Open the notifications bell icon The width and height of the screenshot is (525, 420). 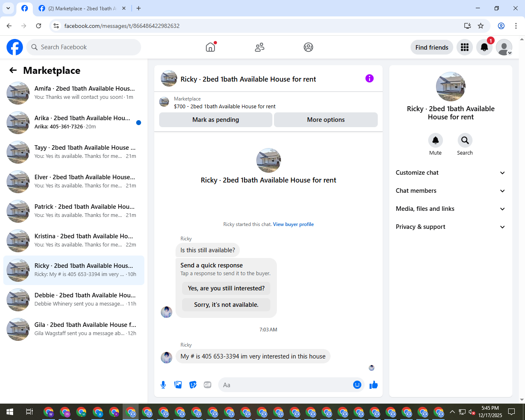[x=484, y=47]
